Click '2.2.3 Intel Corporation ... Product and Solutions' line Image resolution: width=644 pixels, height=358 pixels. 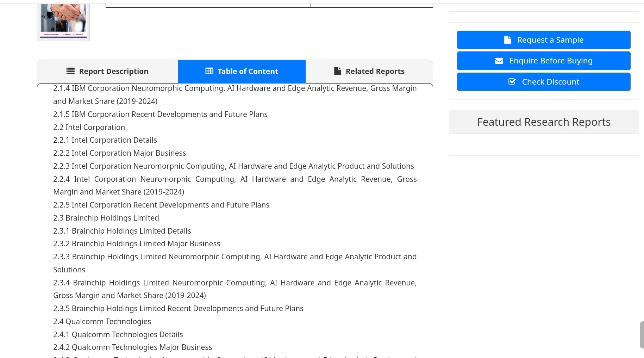tap(233, 166)
